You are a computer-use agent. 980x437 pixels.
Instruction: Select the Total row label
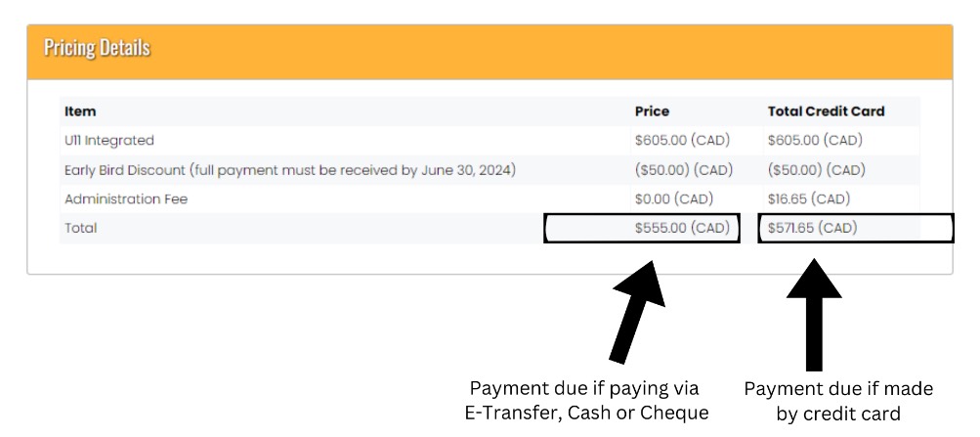(x=81, y=228)
